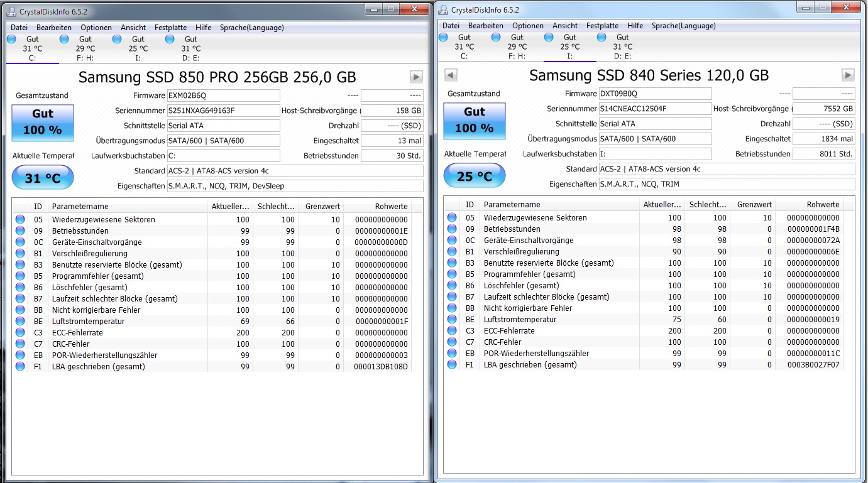Click status orb for Geräte-Einschaltvorgänge, right window
Image resolution: width=868 pixels, height=483 pixels.
[452, 241]
